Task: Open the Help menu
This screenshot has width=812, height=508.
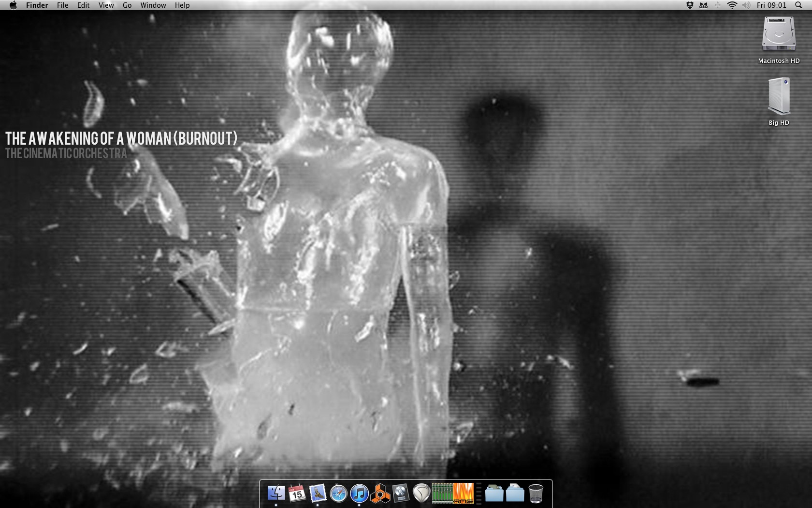Action: 182,5
